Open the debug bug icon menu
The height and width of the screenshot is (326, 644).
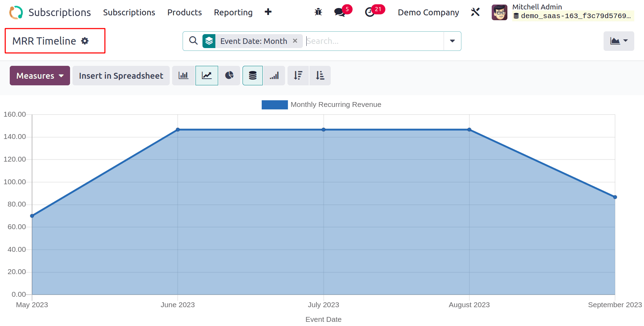[318, 12]
